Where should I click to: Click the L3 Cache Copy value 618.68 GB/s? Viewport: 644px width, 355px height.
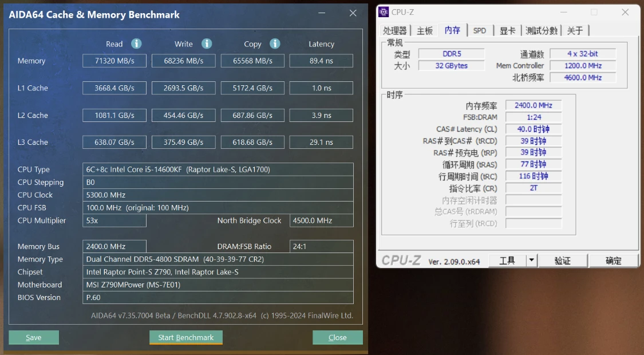(252, 142)
